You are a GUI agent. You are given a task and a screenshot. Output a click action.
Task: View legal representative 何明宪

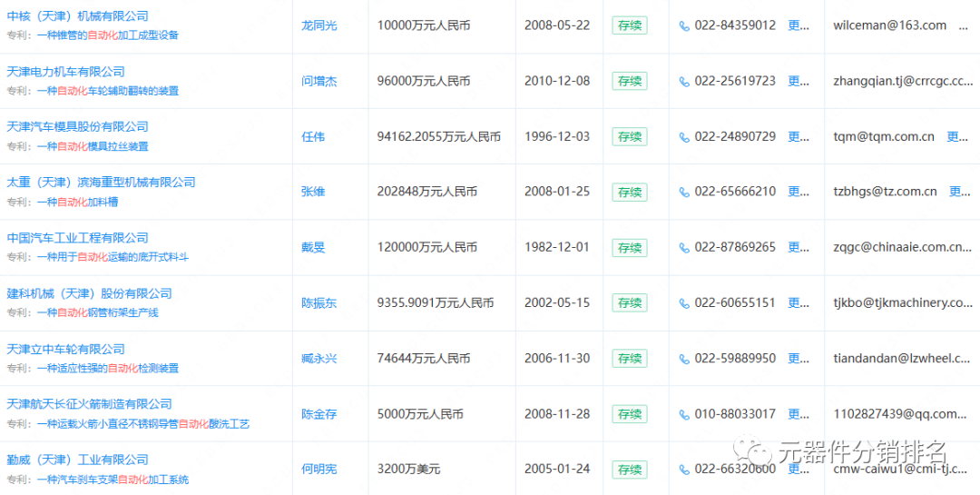point(319,470)
